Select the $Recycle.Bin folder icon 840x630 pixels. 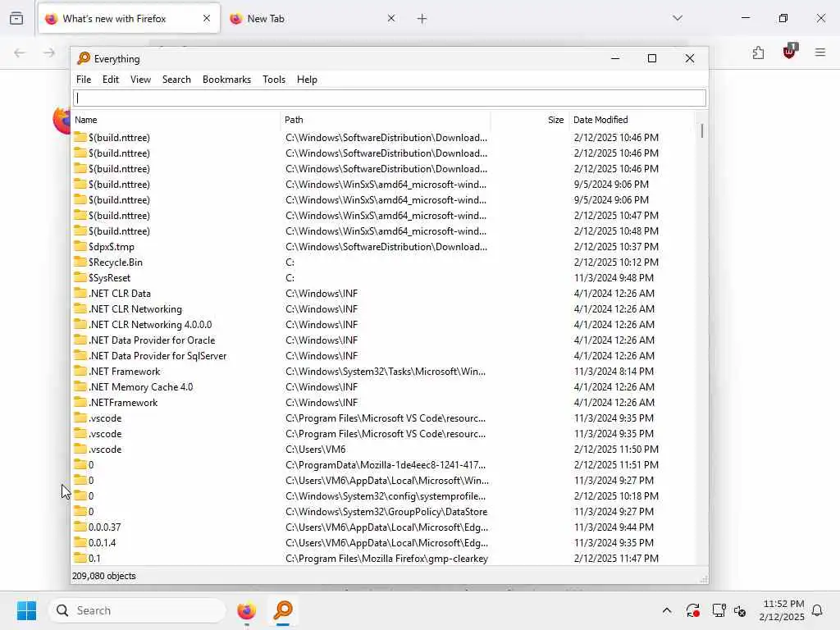tap(80, 262)
